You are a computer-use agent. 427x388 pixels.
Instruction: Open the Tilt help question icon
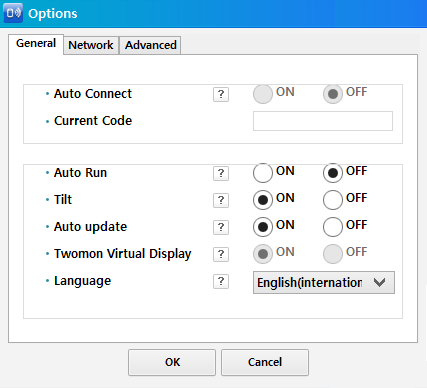(221, 200)
